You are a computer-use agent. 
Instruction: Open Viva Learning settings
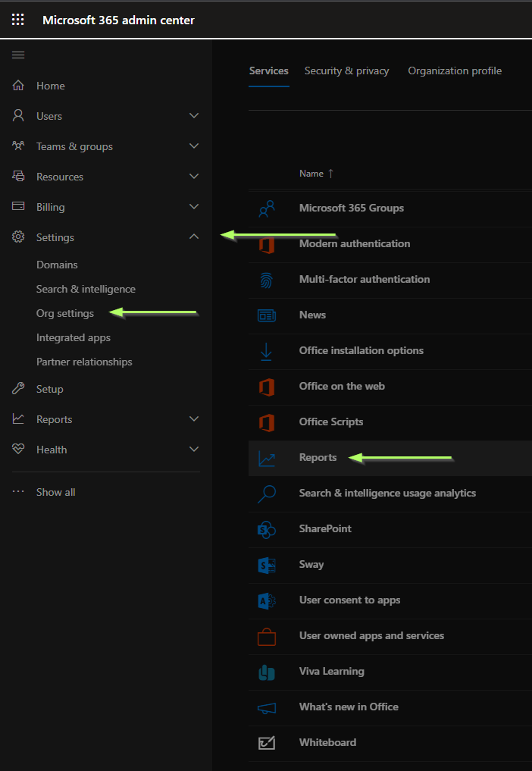point(332,671)
